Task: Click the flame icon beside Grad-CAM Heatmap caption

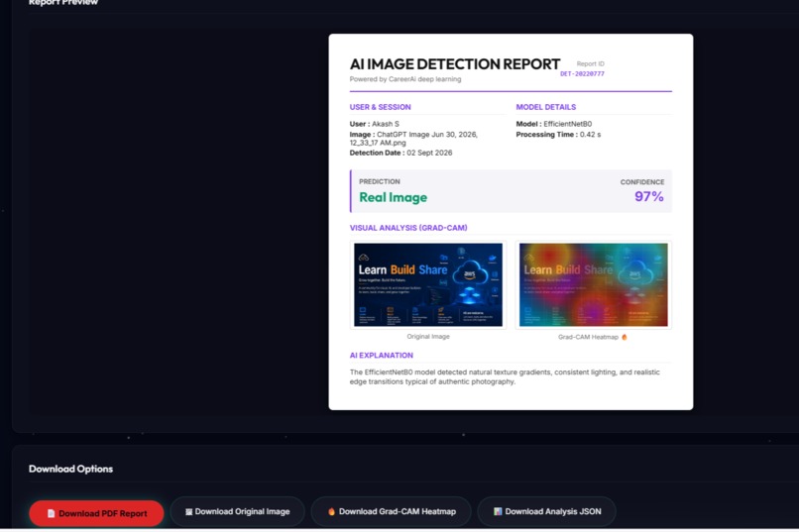Action: [x=625, y=337]
